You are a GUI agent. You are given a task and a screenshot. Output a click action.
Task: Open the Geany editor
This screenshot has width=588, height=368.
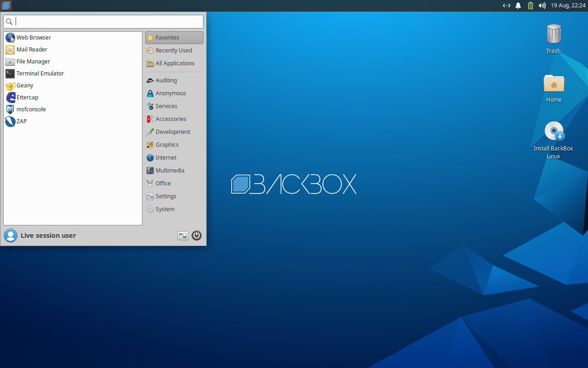pyautogui.click(x=24, y=85)
